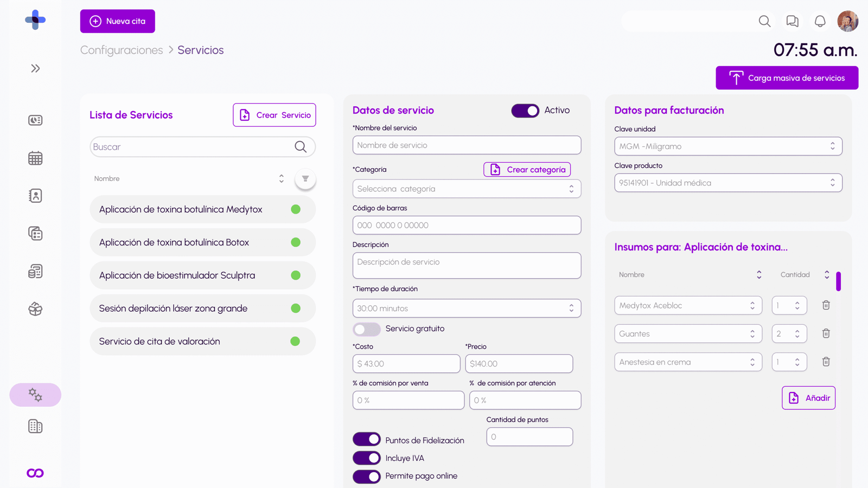Screen dimensions: 868x488
Task: Enable the Servicio gratuito toggle
Action: [367, 329]
